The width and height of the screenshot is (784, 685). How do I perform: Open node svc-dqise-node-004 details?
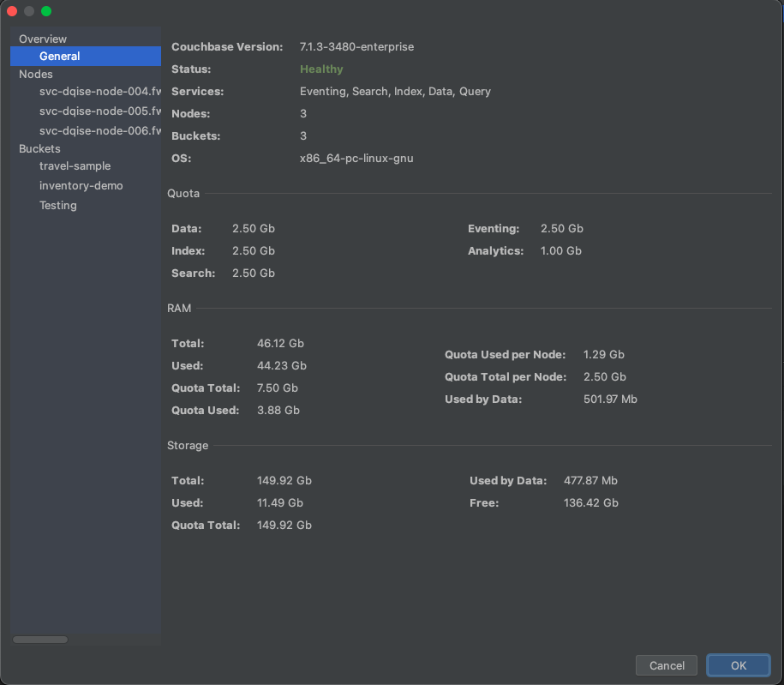click(100, 91)
